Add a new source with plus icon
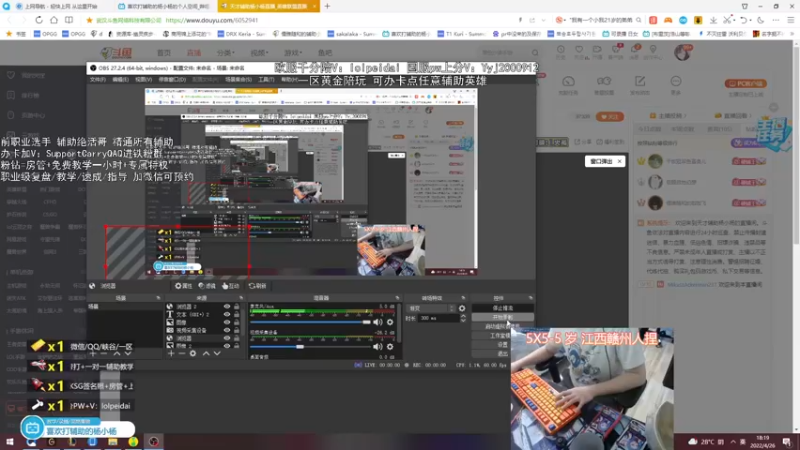The image size is (800, 450). click(x=171, y=353)
